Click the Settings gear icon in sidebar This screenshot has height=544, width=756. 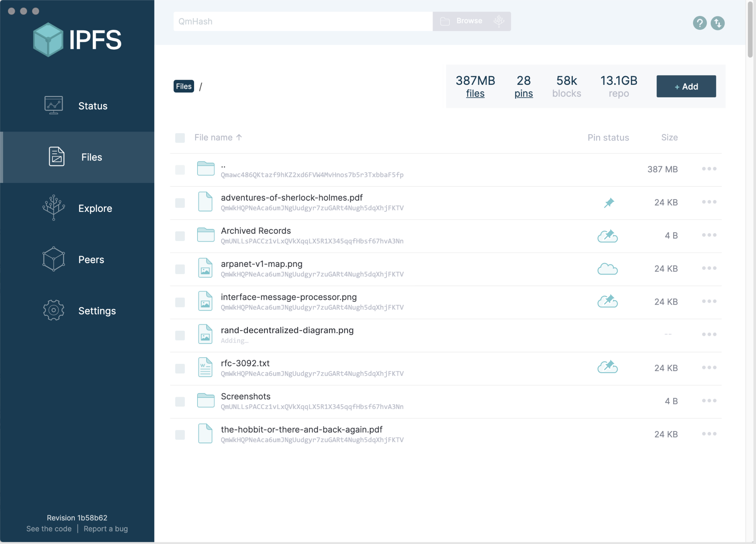pyautogui.click(x=54, y=310)
